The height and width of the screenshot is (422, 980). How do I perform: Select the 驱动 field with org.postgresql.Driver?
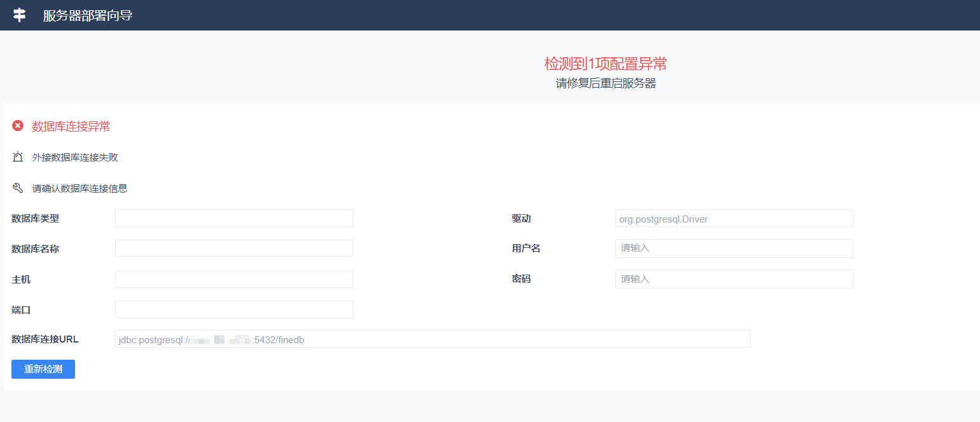click(734, 218)
